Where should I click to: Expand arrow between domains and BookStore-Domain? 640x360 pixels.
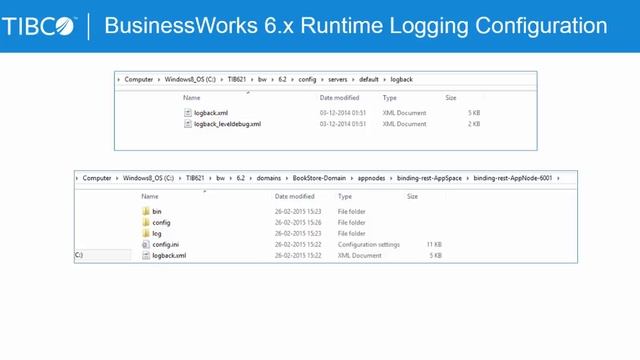coord(287,178)
